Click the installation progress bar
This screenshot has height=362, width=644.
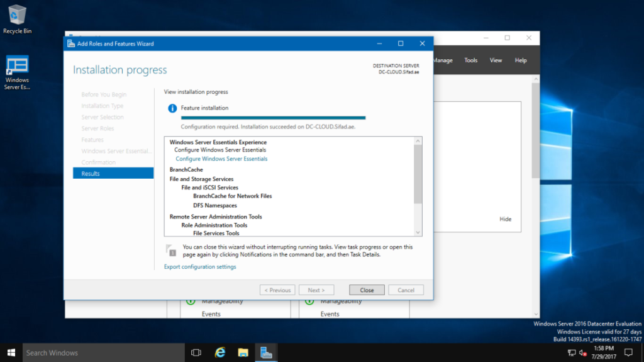[273, 118]
